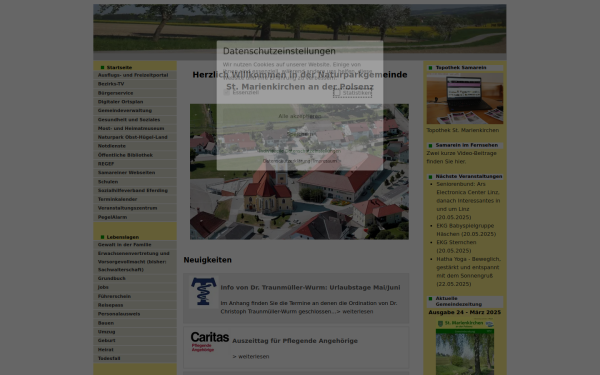Screen dimensions: 600x375
Task: Select Schulen in the navigation
Action: click(x=135, y=182)
